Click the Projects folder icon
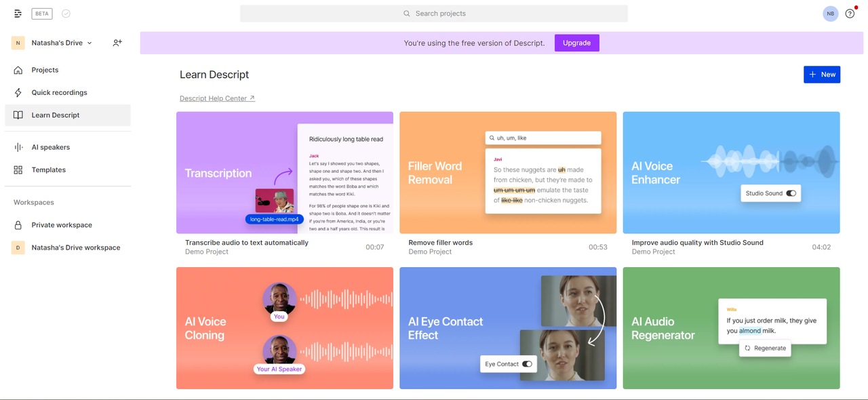This screenshot has height=400, width=868. [18, 70]
